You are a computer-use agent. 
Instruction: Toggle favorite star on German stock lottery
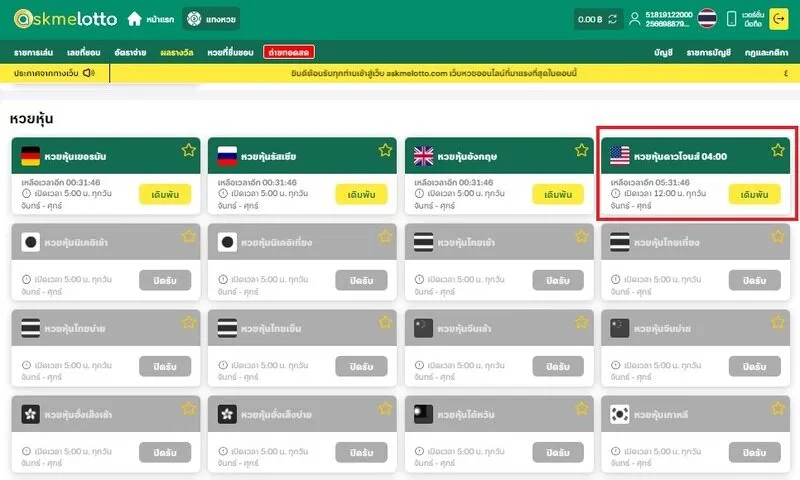[189, 150]
